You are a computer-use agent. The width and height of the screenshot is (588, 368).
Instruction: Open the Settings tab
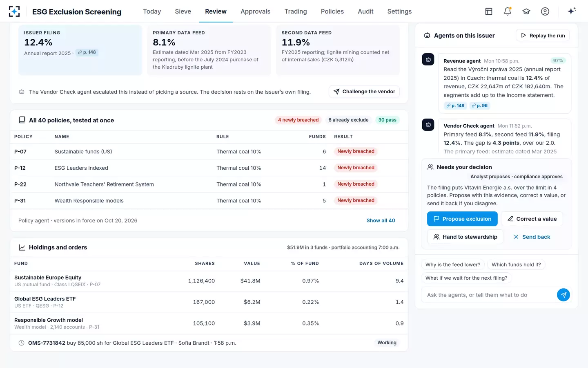coord(399,11)
